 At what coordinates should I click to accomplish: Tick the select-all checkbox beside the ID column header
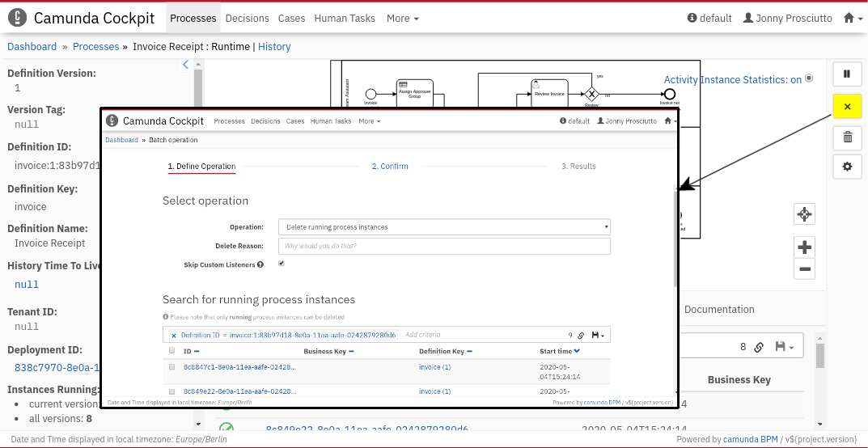pos(171,351)
